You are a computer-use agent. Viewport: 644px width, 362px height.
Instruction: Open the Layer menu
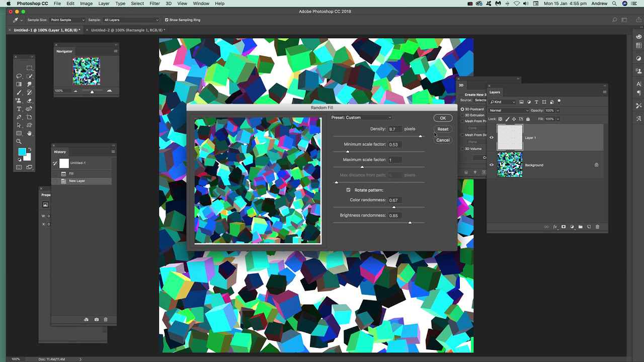click(x=104, y=4)
